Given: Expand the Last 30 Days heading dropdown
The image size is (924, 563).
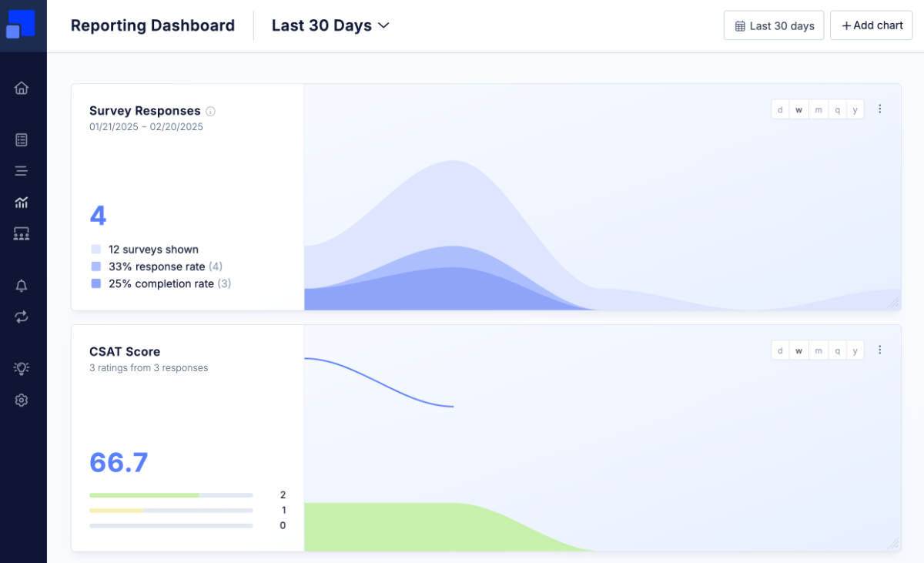Looking at the screenshot, I should point(331,25).
